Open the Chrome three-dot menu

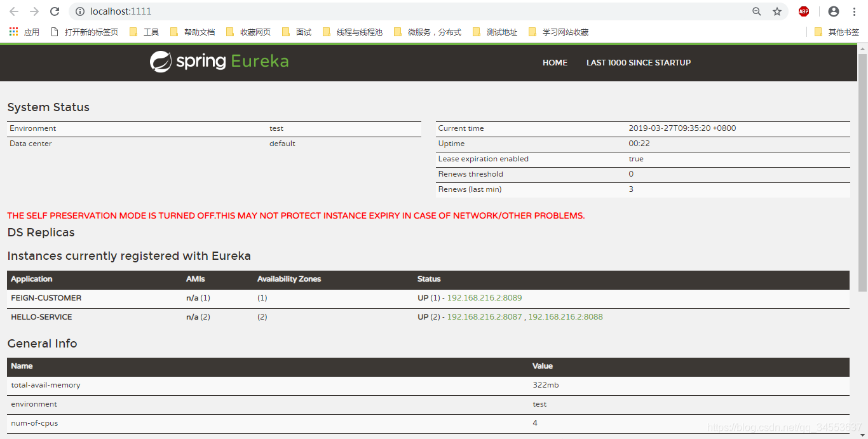854,11
